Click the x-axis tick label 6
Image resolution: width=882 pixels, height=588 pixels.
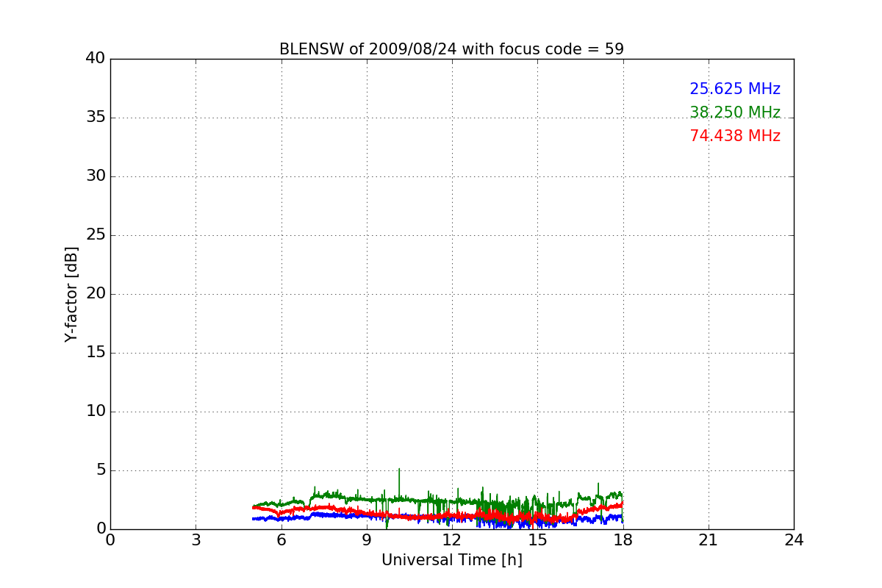pos(281,540)
